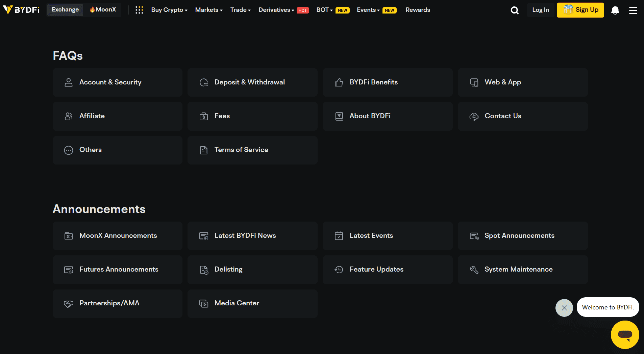
Task: Click the Fees money bag icon
Action: (x=204, y=116)
